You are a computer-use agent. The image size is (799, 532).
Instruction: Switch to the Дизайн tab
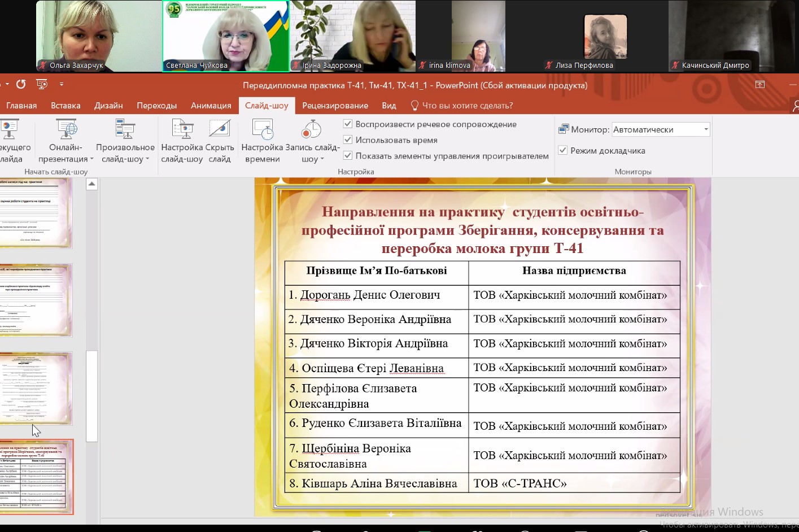108,106
